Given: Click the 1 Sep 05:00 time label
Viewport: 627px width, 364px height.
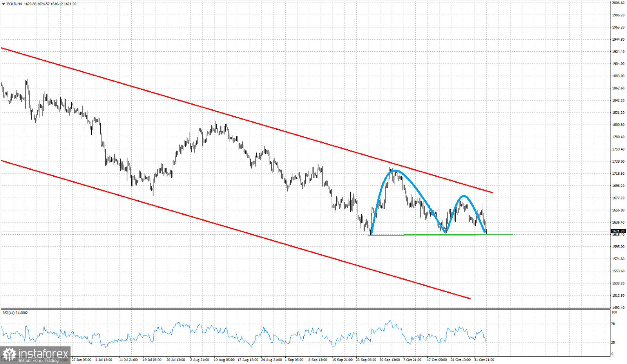Looking at the screenshot, I should pyautogui.click(x=294, y=360).
